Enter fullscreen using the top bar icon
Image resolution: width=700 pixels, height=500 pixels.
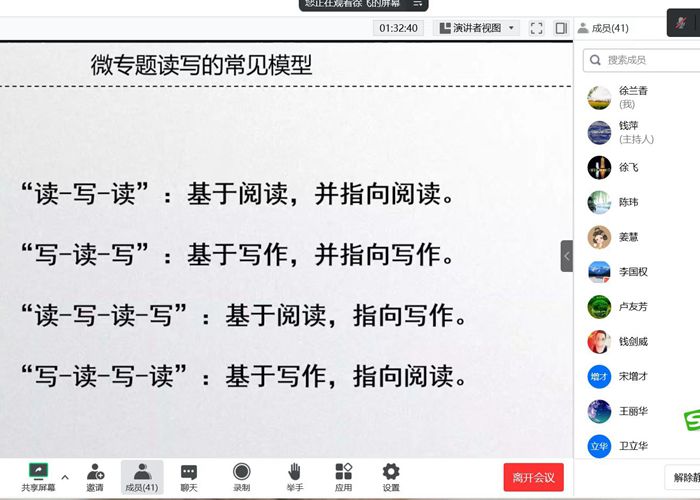537,28
